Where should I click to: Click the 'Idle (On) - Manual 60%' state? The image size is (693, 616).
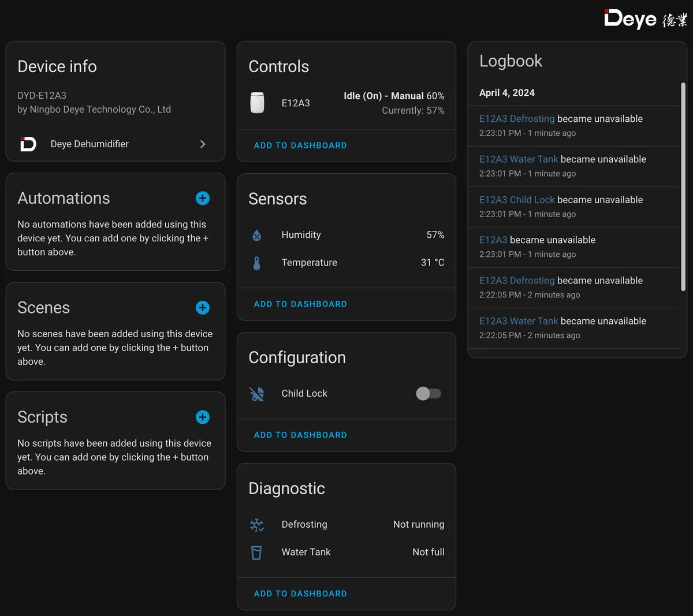pos(394,96)
